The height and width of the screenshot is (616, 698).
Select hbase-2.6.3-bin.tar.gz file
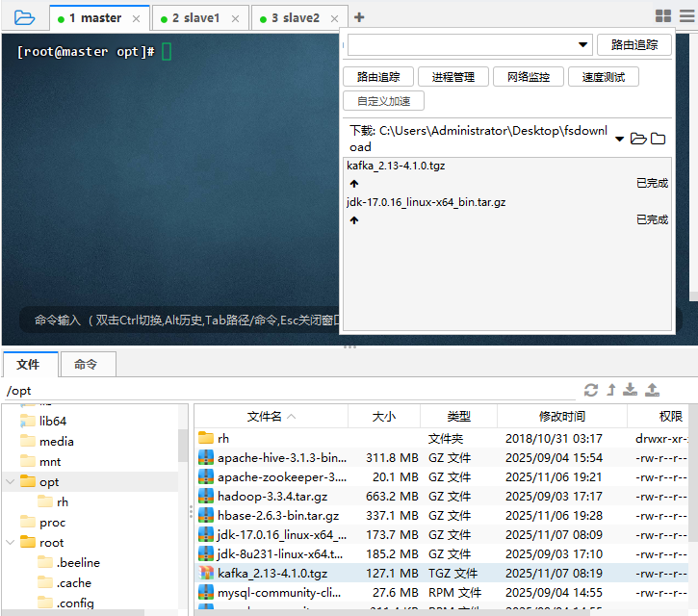click(442, 515)
